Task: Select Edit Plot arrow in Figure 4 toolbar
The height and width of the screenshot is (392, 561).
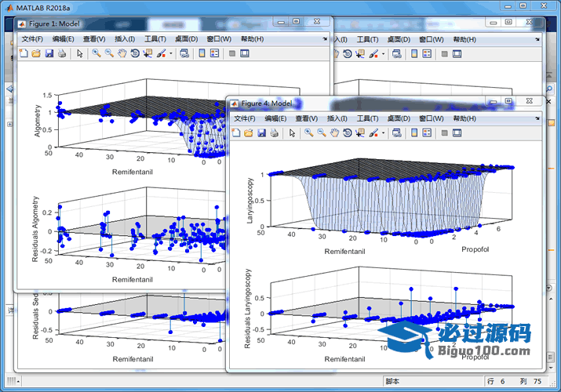Action: (x=292, y=133)
